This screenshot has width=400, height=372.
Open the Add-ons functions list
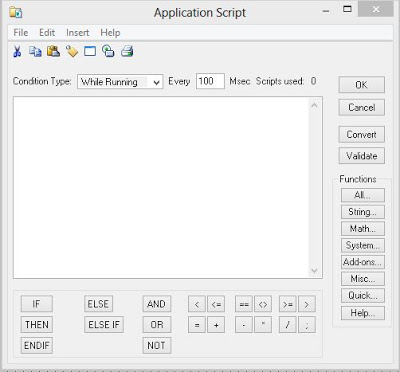(x=363, y=262)
